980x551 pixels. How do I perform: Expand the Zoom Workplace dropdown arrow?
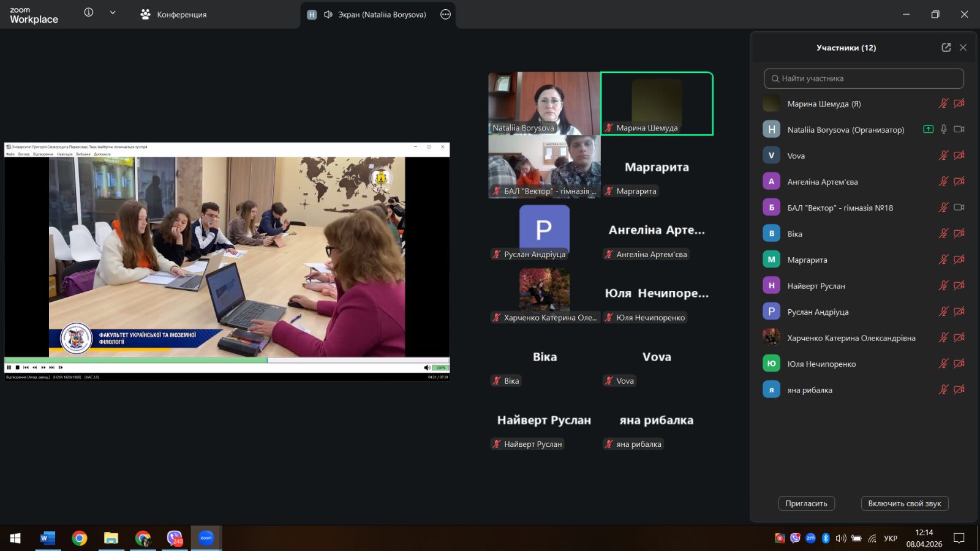tap(113, 13)
